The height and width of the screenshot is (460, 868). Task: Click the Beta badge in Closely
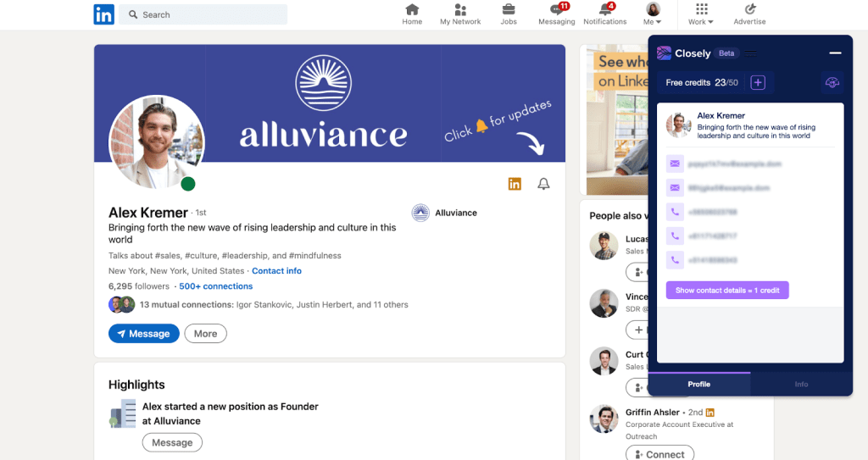coord(726,53)
